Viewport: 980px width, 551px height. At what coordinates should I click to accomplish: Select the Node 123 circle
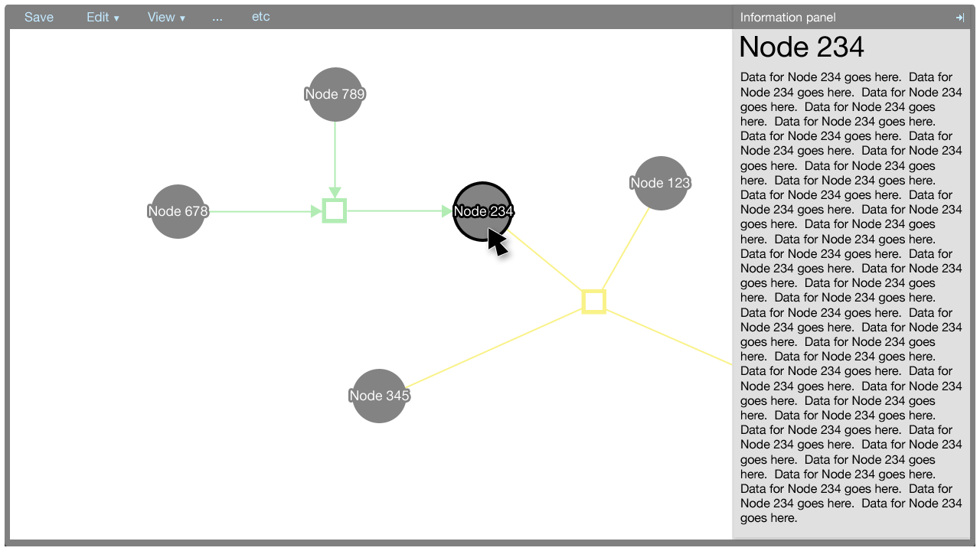tap(661, 183)
